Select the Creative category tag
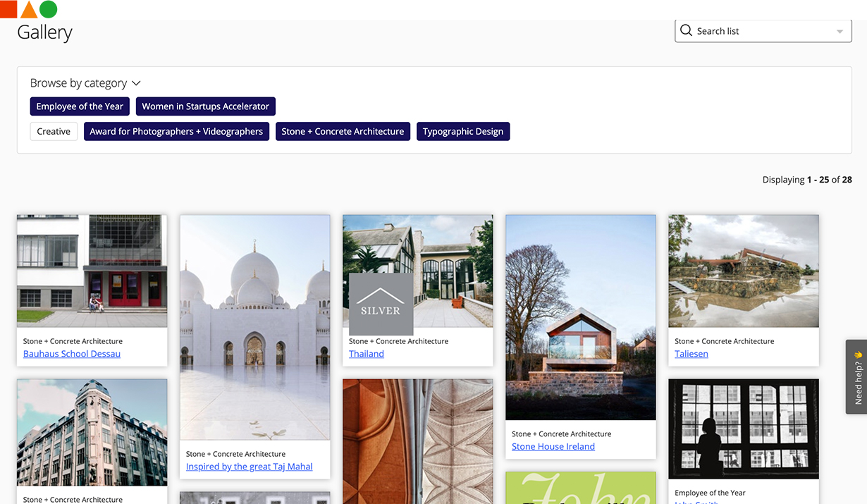 coord(54,132)
